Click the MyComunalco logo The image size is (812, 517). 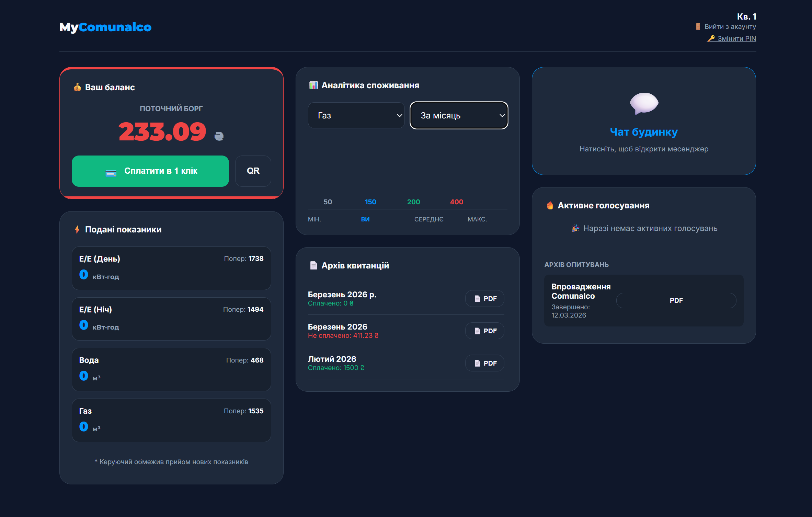(105, 27)
